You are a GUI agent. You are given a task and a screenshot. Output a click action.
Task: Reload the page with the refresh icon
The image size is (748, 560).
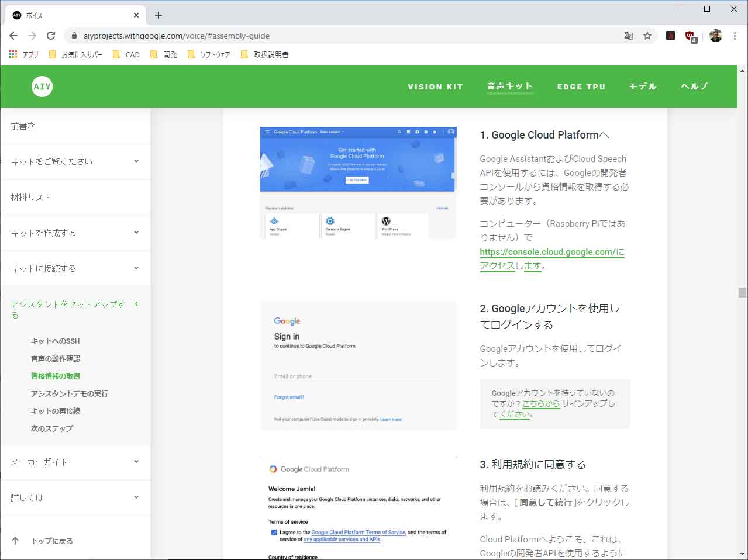[51, 36]
